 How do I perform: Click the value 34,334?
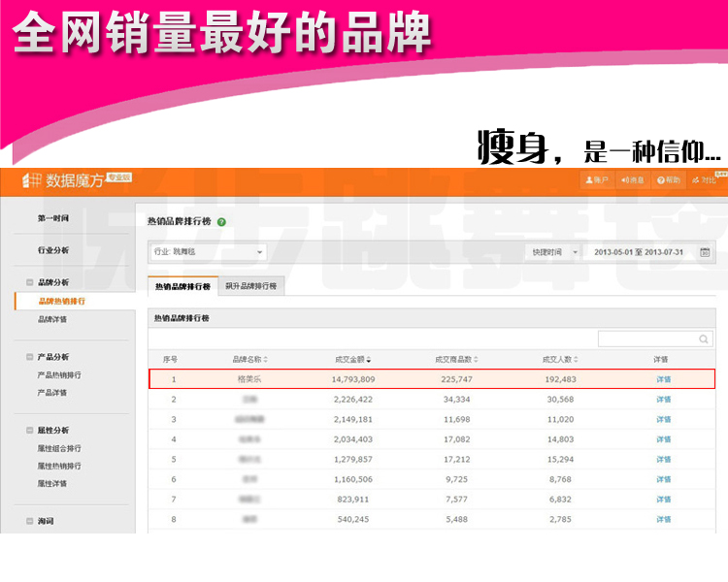pos(457,399)
